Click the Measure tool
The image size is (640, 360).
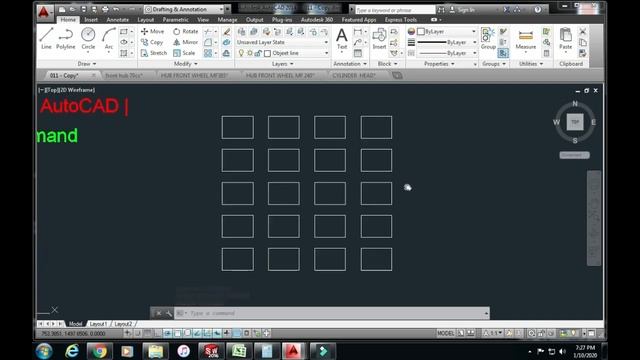point(525,39)
